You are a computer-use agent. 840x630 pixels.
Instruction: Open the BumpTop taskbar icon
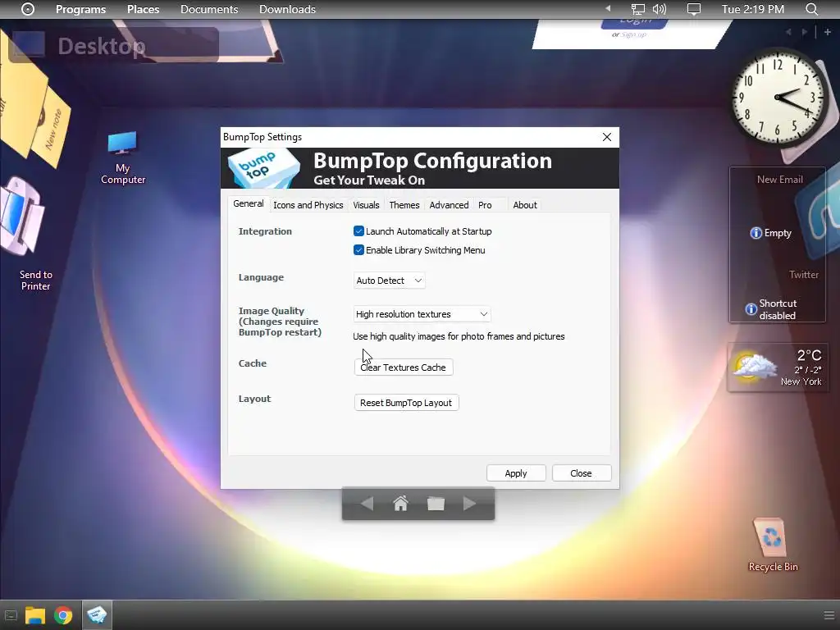click(x=97, y=615)
